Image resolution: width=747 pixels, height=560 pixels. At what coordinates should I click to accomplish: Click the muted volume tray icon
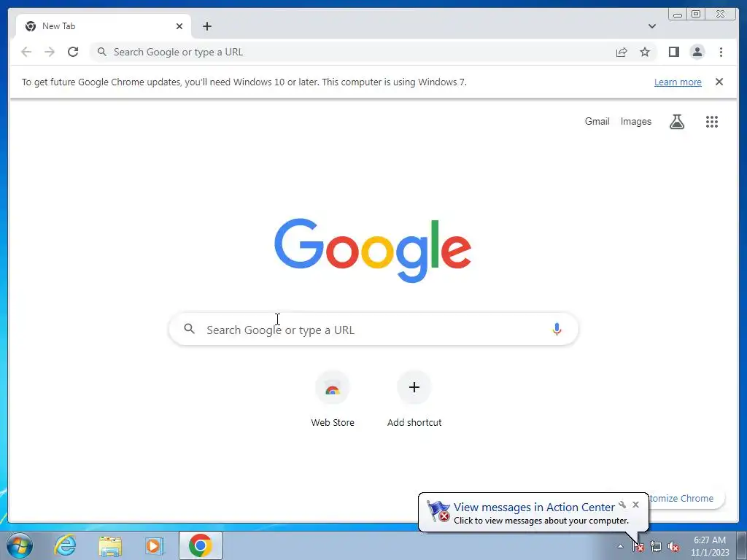673,547
